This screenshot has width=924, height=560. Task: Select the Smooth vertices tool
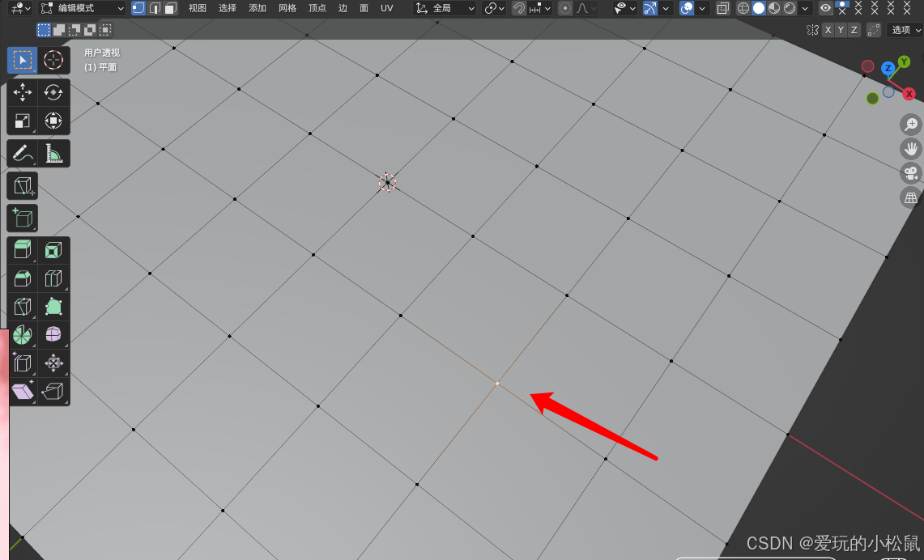point(53,334)
